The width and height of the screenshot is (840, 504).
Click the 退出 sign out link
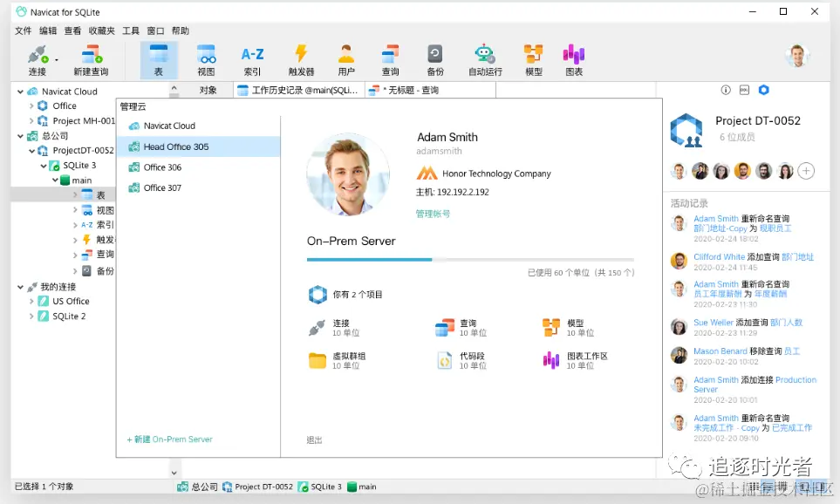(x=315, y=439)
